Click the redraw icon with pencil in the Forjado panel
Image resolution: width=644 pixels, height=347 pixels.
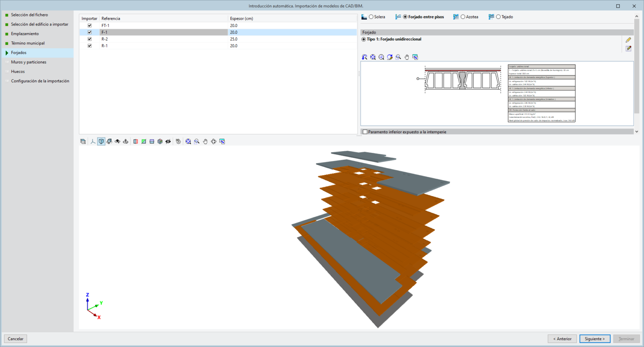click(x=390, y=57)
